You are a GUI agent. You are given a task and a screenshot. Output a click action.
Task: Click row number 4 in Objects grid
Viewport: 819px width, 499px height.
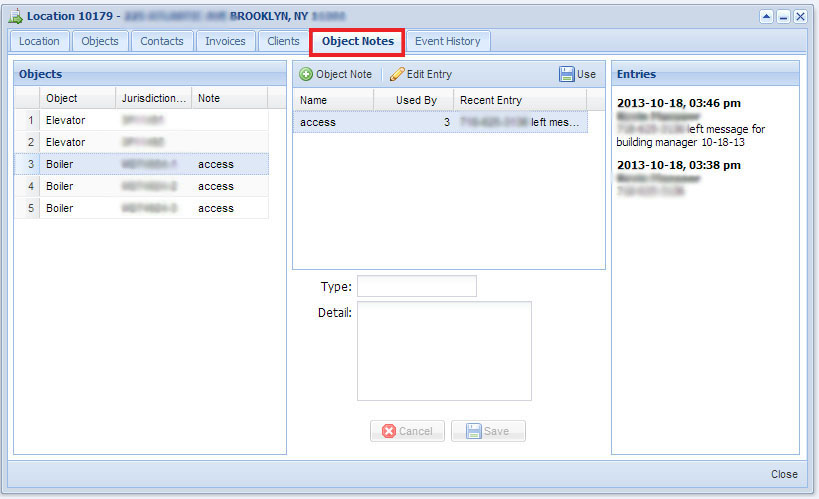(31, 186)
